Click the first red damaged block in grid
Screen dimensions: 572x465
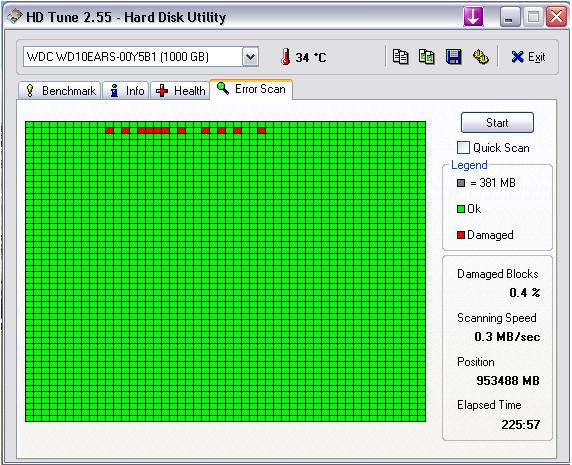(109, 131)
